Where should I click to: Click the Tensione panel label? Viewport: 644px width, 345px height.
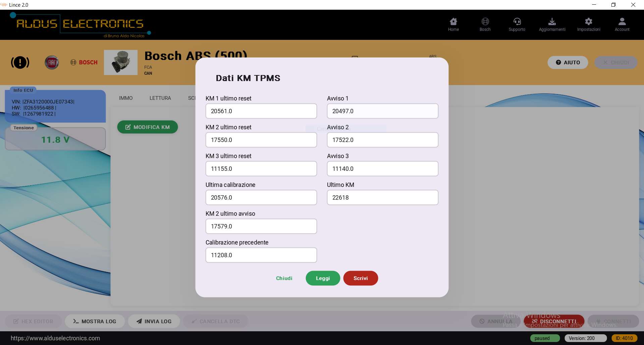click(x=23, y=128)
